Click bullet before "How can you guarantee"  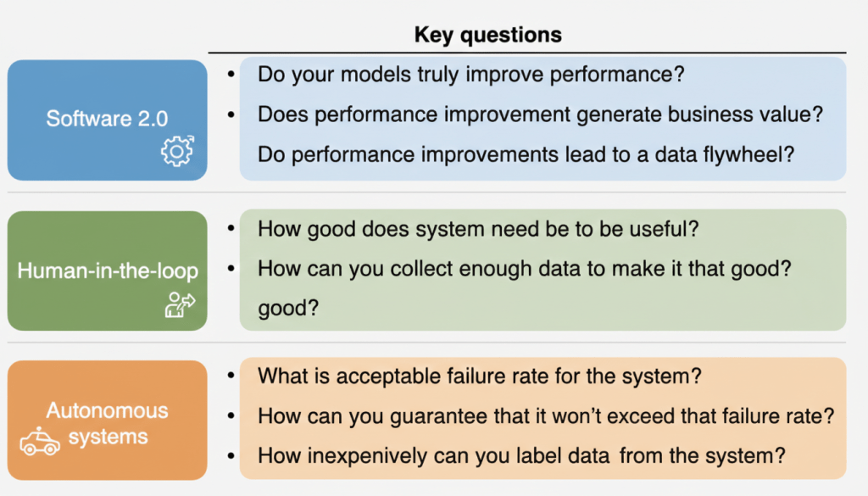coord(231,417)
